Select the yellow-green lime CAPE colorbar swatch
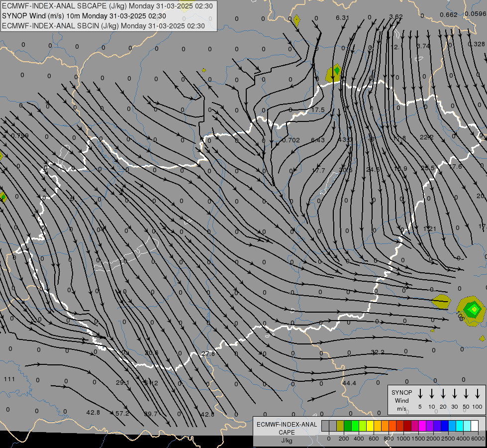487x448 pixels. (363, 426)
